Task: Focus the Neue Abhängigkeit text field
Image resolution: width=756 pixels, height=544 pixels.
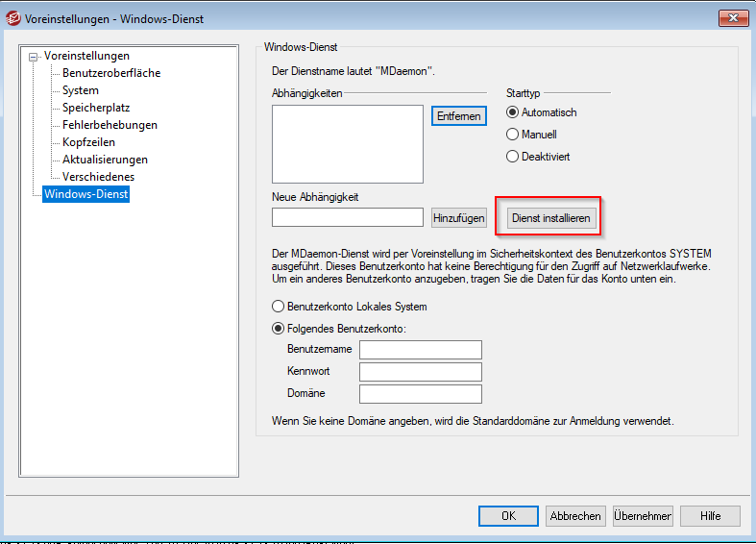Action: tap(347, 218)
